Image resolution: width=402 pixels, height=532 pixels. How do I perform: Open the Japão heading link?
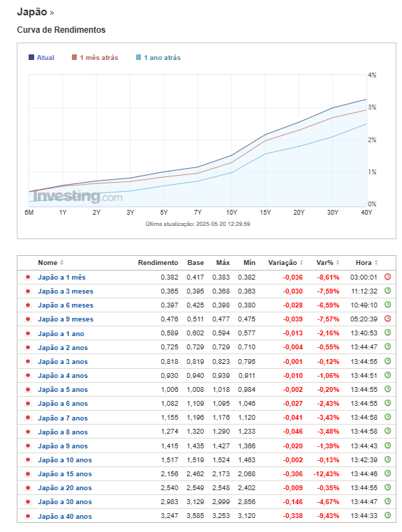click(32, 12)
